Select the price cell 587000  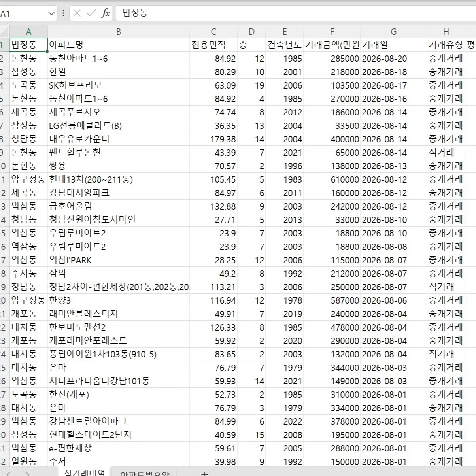[x=332, y=300]
